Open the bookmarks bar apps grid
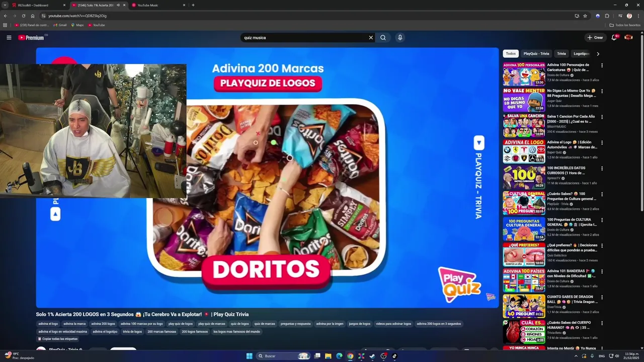644x362 pixels. click(5, 25)
